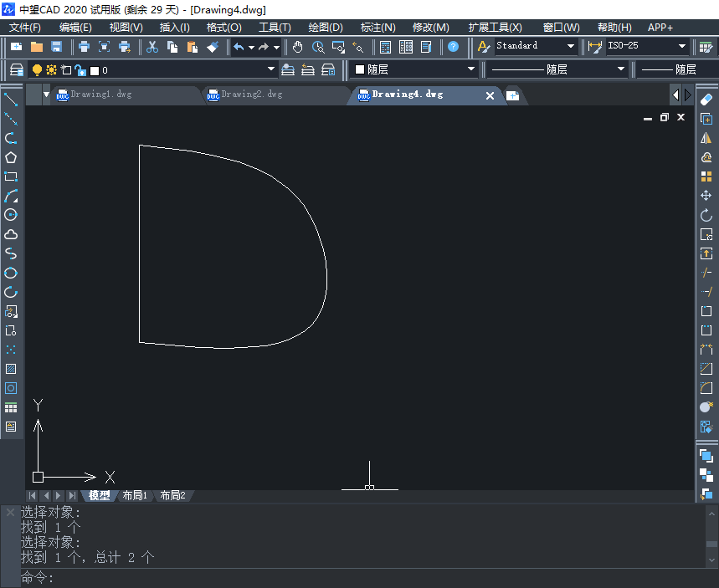This screenshot has height=588, width=719.
Task: Open the 绘图(D) menu
Action: pyautogui.click(x=325, y=28)
